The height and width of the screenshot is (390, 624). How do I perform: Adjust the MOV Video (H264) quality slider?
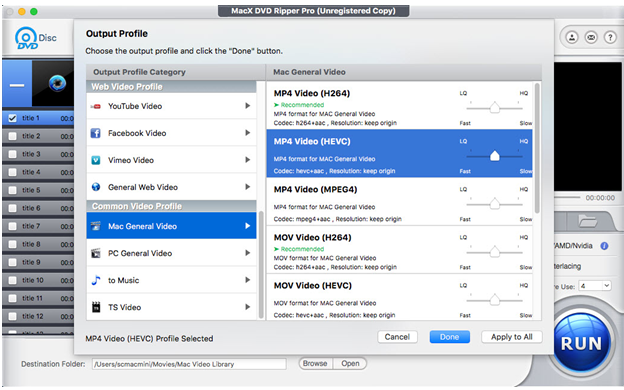click(x=494, y=252)
